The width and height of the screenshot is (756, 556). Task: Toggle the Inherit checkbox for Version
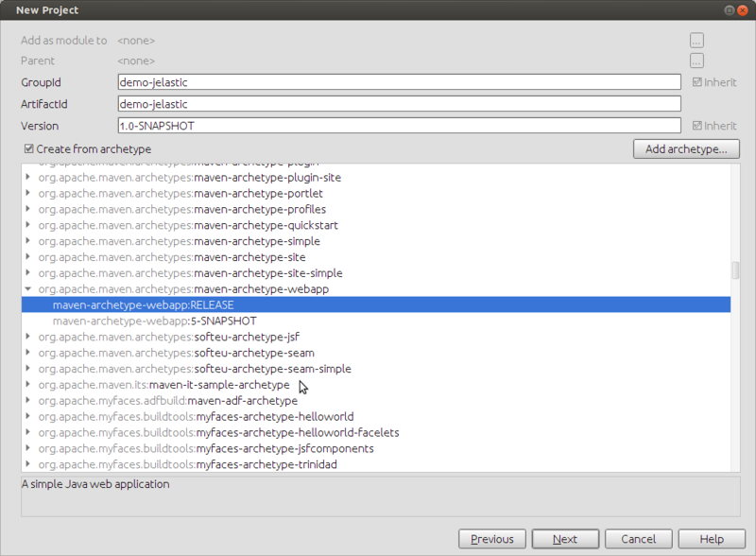coord(696,126)
